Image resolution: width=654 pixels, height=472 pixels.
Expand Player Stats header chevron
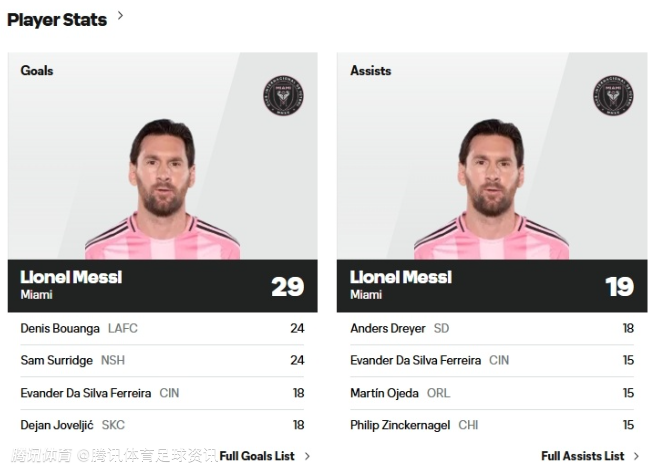pos(121,16)
